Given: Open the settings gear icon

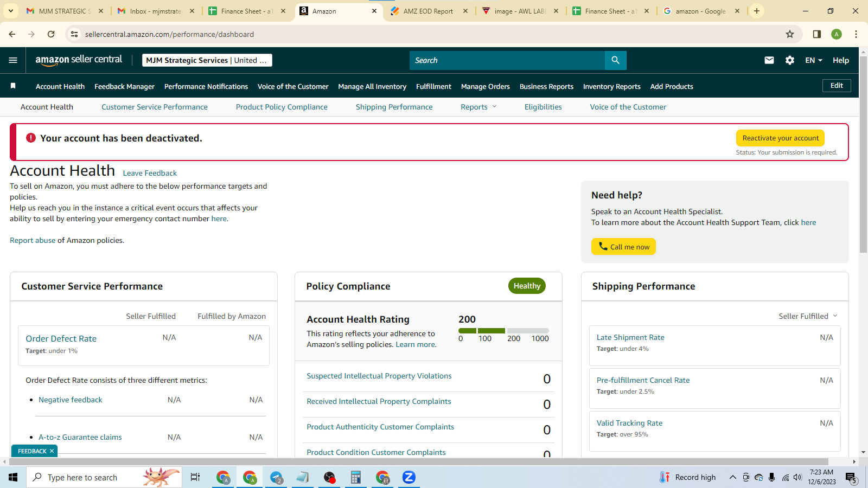Looking at the screenshot, I should click(790, 60).
